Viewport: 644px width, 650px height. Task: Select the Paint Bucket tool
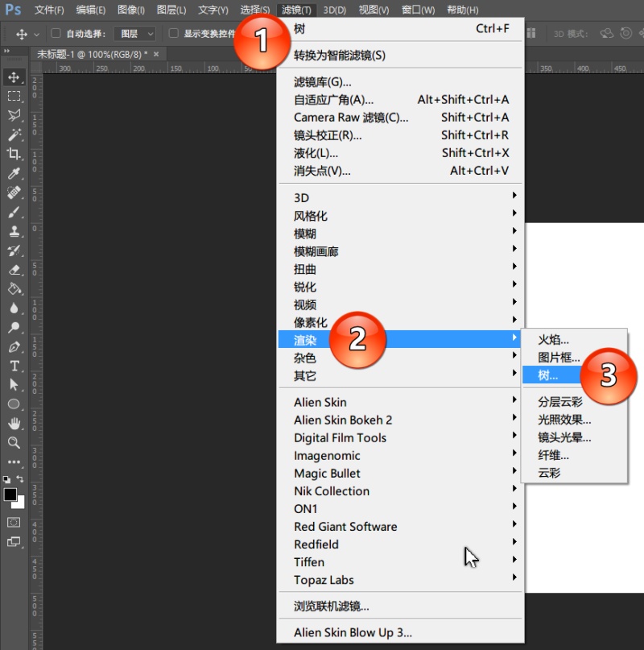click(x=14, y=288)
